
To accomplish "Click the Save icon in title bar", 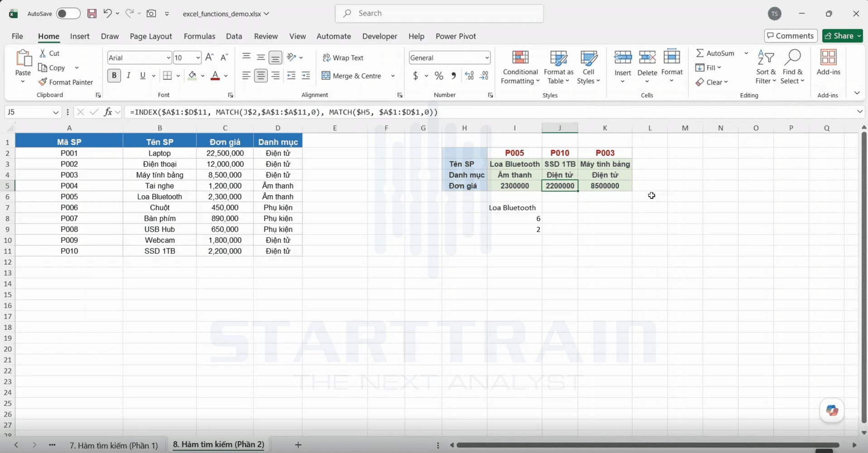I will (x=92, y=14).
